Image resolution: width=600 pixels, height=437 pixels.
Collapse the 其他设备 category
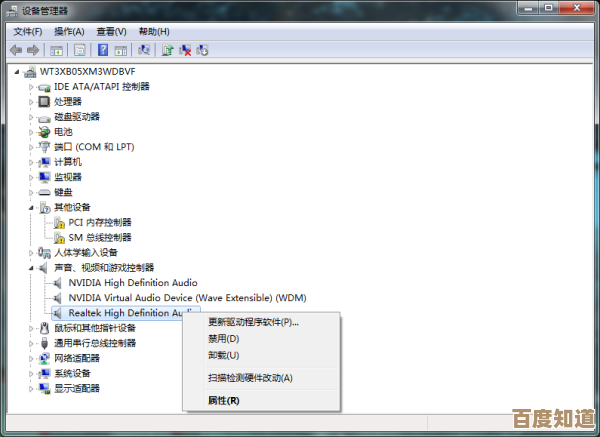[x=31, y=207]
